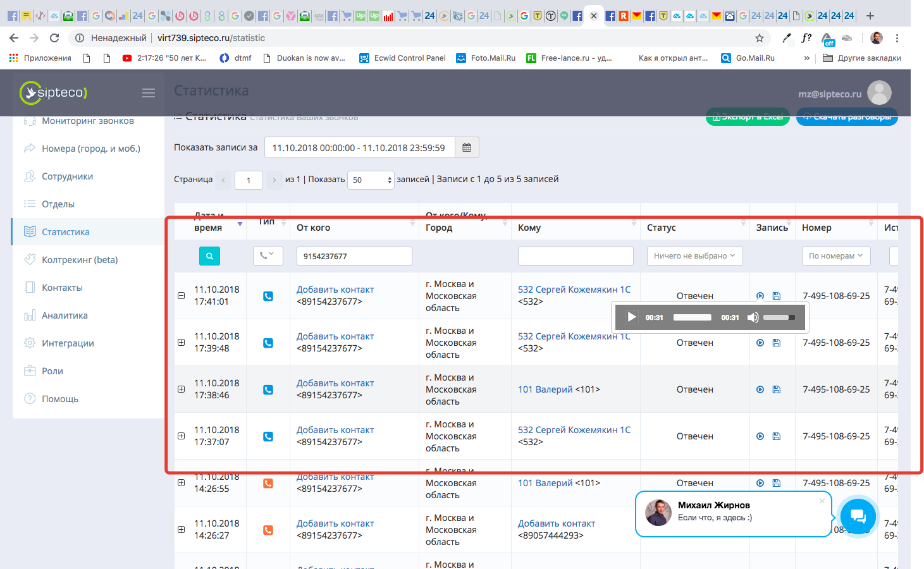Screen dimensions: 924x569
Task: Go to Сотрудники section
Action: click(x=67, y=176)
